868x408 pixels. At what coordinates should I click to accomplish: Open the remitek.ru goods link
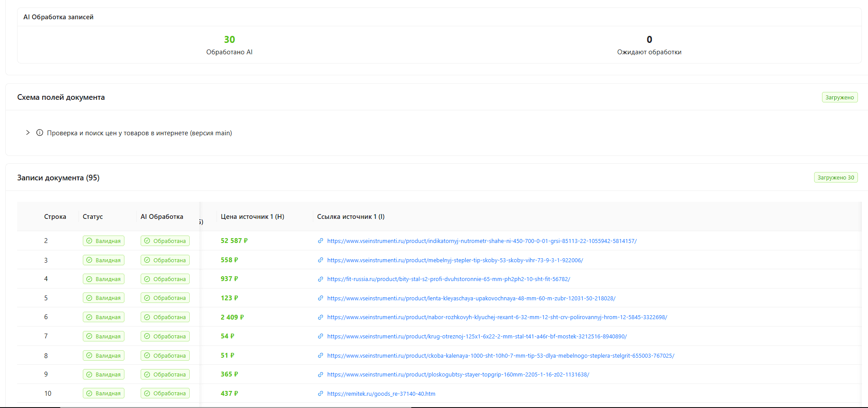click(x=381, y=394)
